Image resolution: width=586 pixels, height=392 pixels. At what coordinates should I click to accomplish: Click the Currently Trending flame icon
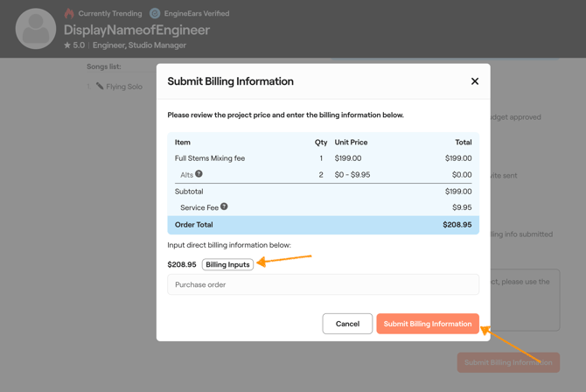(x=69, y=13)
